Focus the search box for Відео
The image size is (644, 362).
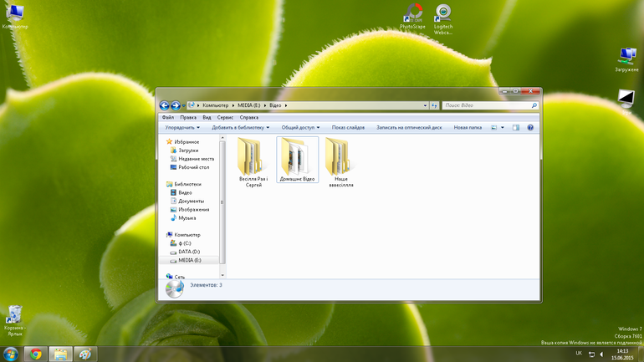pyautogui.click(x=490, y=105)
